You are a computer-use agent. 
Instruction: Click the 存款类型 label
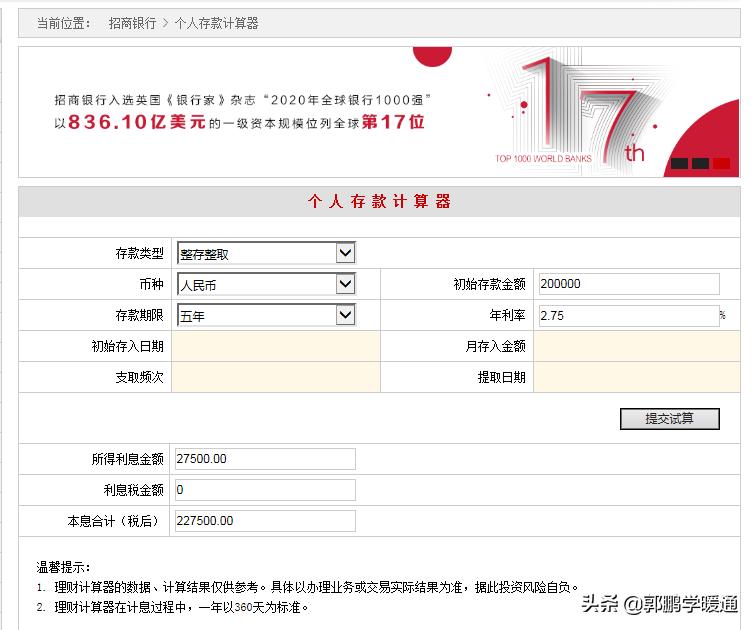(x=140, y=253)
